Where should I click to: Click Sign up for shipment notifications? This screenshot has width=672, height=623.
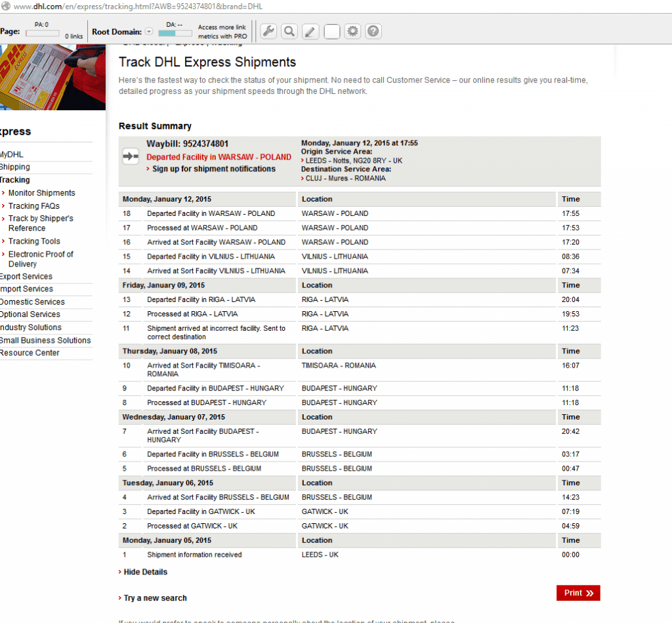(x=213, y=169)
